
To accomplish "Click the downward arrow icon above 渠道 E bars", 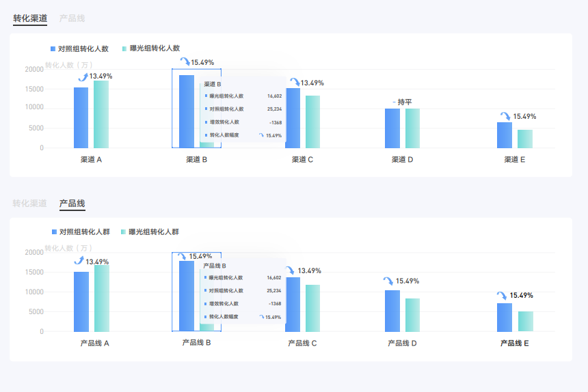I will [x=505, y=115].
